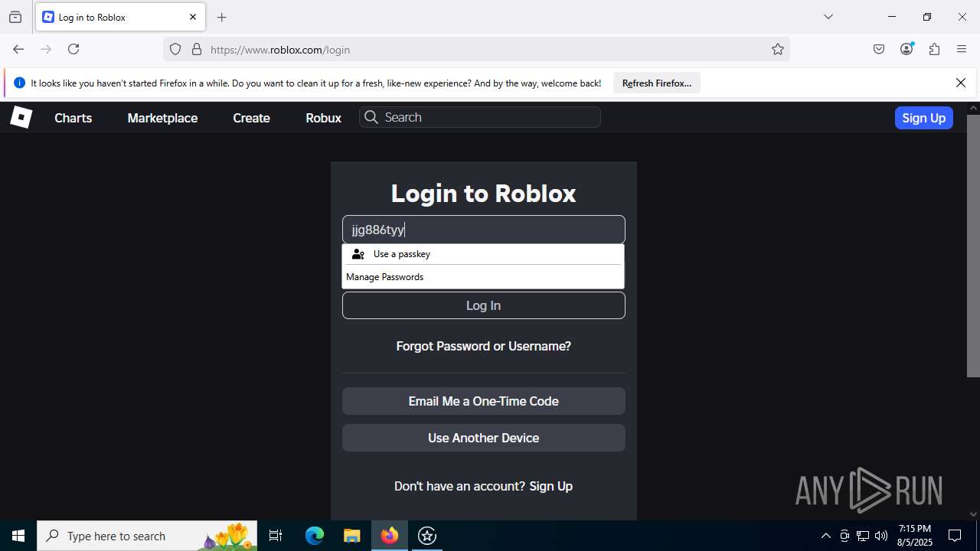Open the Windows notification center icon
This screenshot has height=551, width=980.
coord(955,536)
